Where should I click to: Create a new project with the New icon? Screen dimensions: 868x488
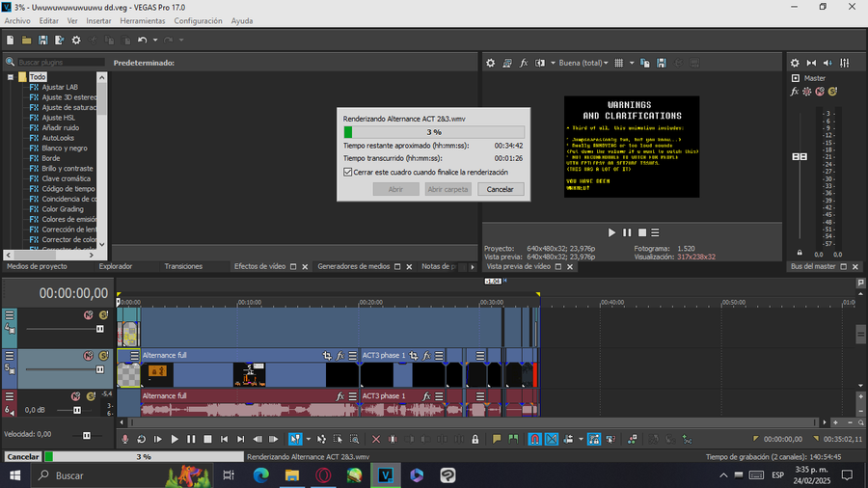(10, 40)
